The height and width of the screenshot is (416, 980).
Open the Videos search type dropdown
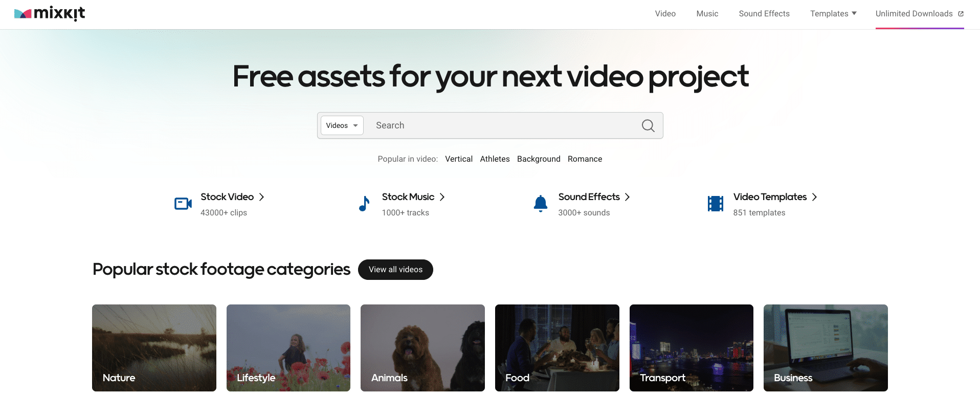point(342,125)
